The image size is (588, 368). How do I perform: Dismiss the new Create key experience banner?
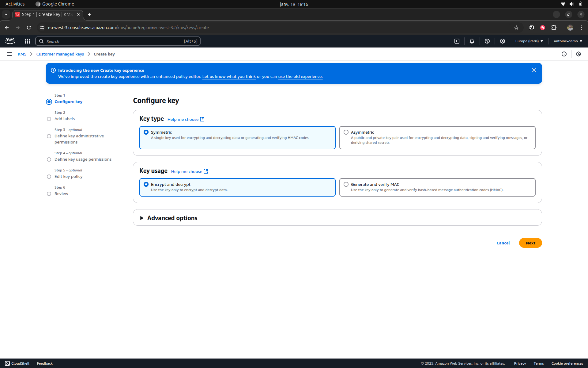click(x=534, y=70)
